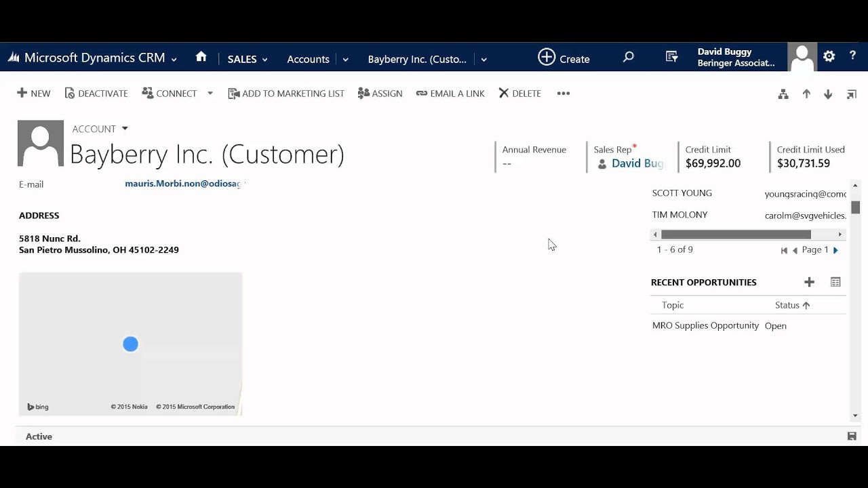Click DEACTIVATE in command bar
Screen dimensions: 868x488
96,94
